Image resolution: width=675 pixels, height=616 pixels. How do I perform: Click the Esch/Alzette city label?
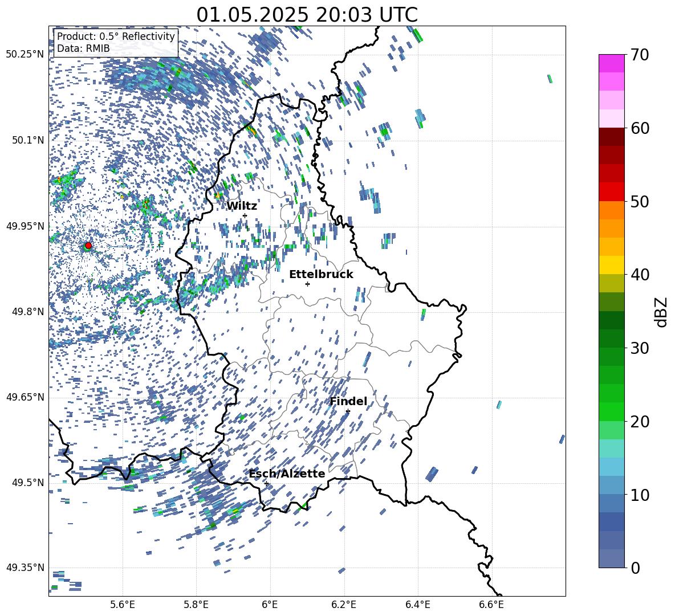click(x=287, y=474)
